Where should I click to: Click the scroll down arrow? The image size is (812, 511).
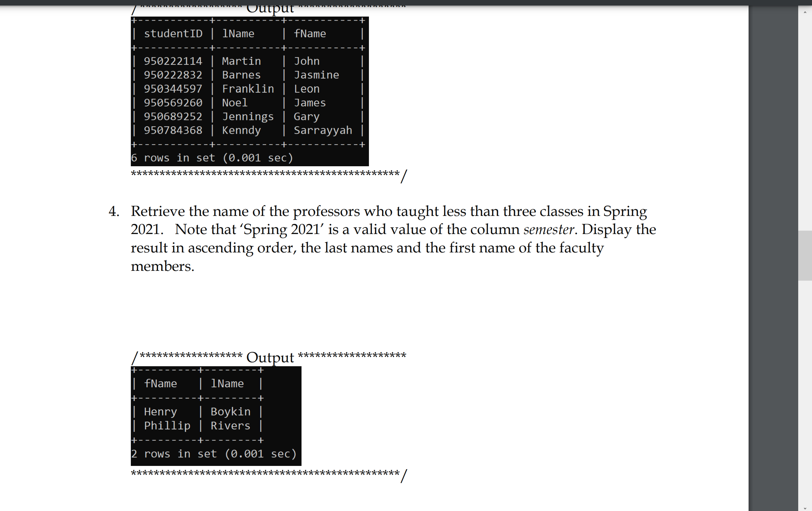(805, 508)
